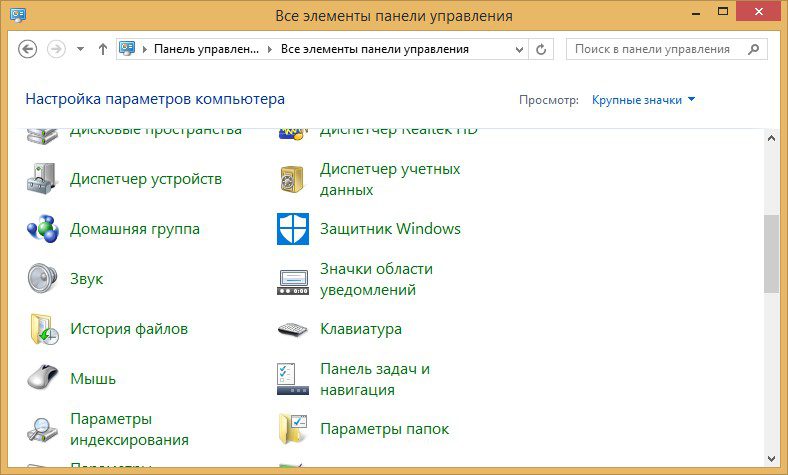Viewport: 788px width, 475px height.
Task: Open Диспетчер устройств icon
Action: 41,179
